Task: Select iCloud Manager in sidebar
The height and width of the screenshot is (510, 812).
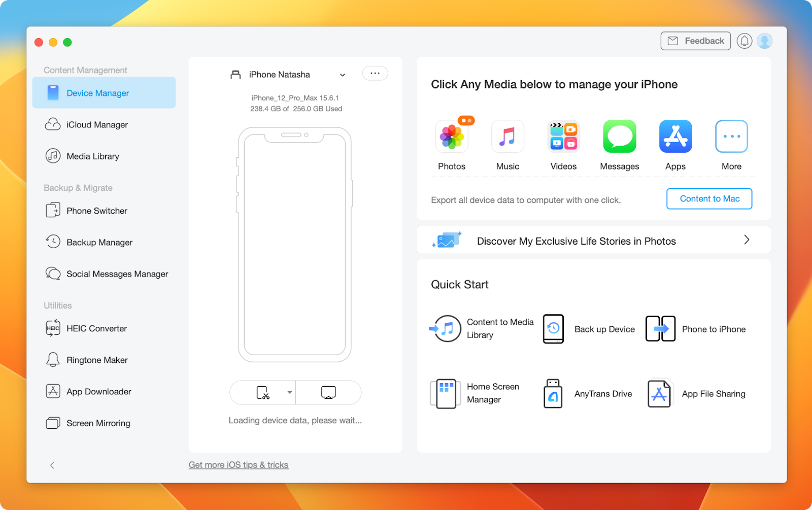Action: tap(104, 125)
